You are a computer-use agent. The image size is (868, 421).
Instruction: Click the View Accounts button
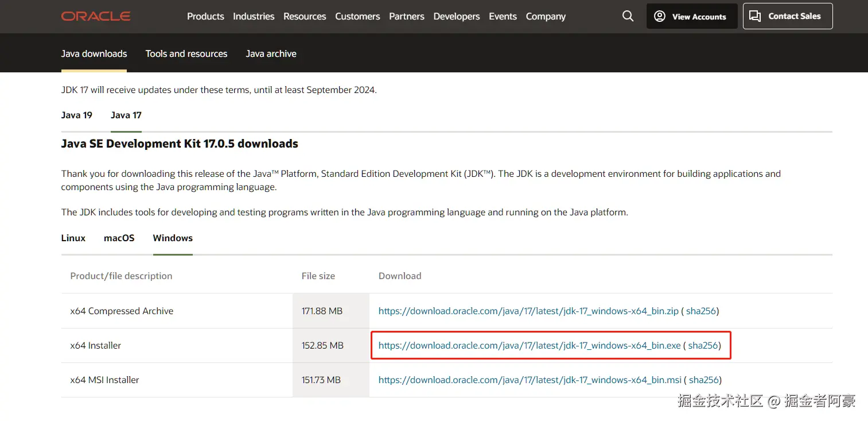coord(691,16)
